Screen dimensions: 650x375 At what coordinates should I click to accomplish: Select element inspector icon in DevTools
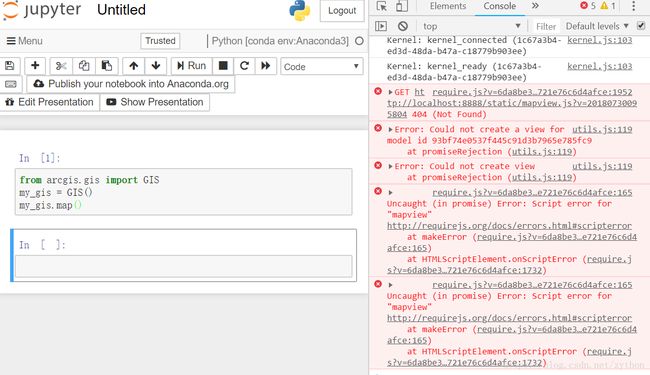pyautogui.click(x=381, y=6)
